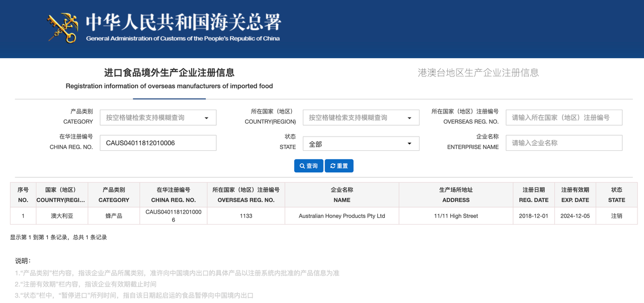Open the 所在国家 COUNTRY(REGION) dropdown
644x303 pixels.
(361, 118)
